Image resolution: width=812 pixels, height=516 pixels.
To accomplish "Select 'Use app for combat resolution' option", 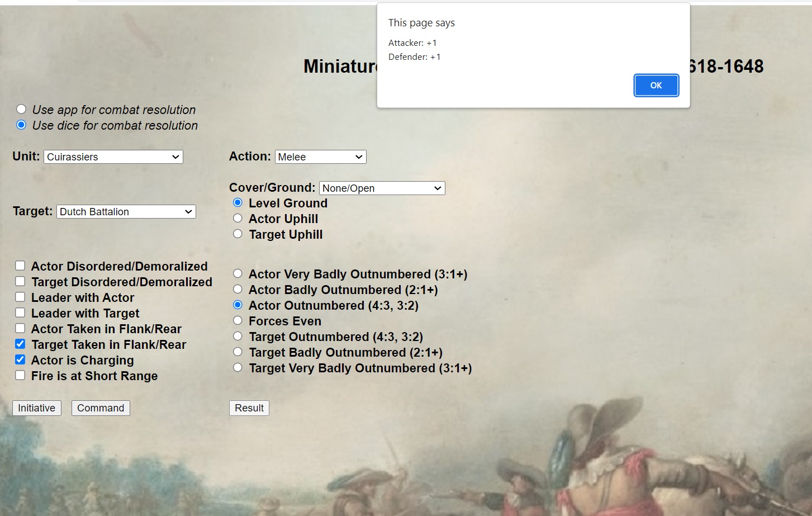I will (21, 109).
